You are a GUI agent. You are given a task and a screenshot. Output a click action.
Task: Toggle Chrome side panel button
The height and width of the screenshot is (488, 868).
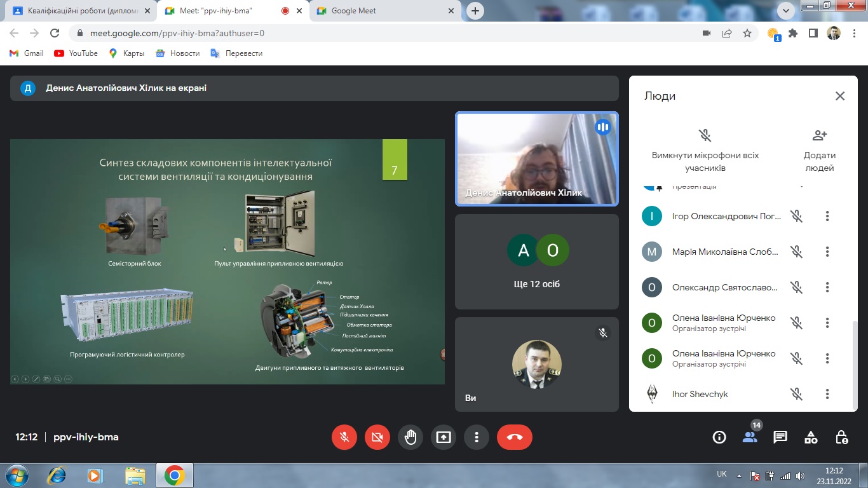tap(813, 33)
